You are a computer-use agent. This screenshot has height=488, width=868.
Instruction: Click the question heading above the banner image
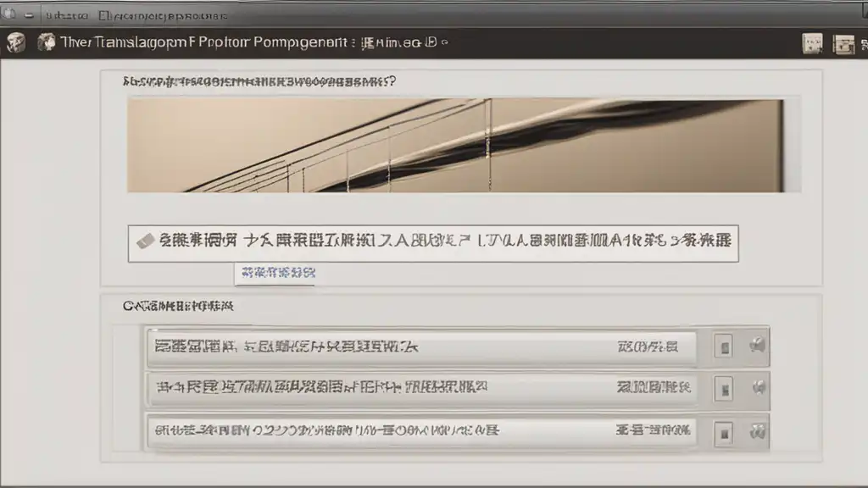tap(259, 82)
